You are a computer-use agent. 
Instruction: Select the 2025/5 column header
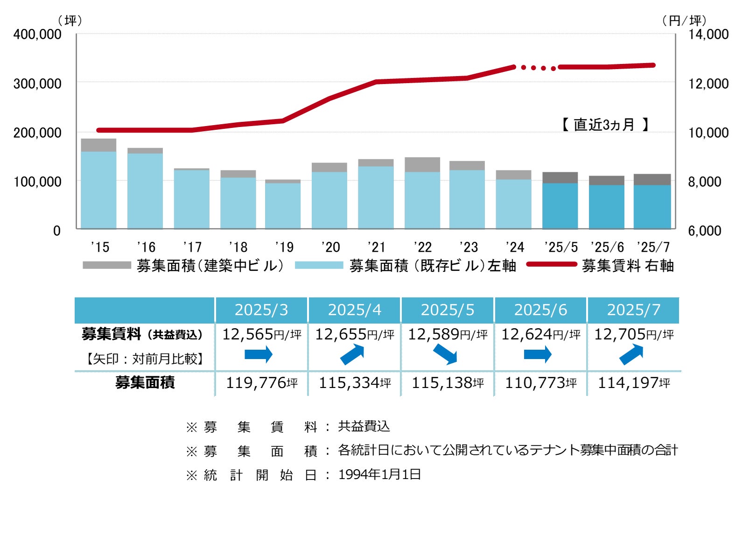click(x=448, y=310)
